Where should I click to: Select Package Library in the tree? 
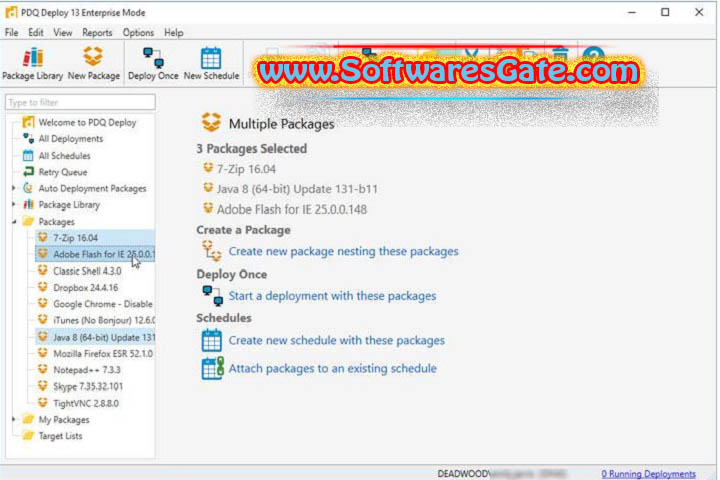[69, 205]
